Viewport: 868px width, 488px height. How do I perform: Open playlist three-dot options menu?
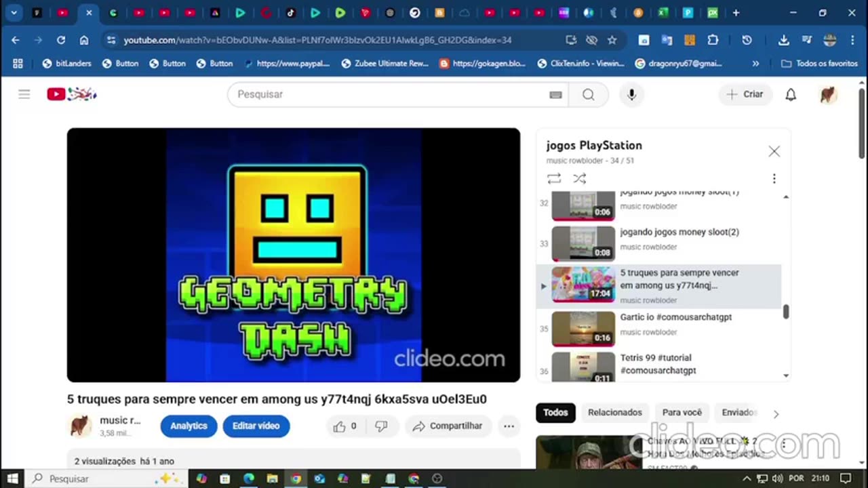tap(774, 179)
